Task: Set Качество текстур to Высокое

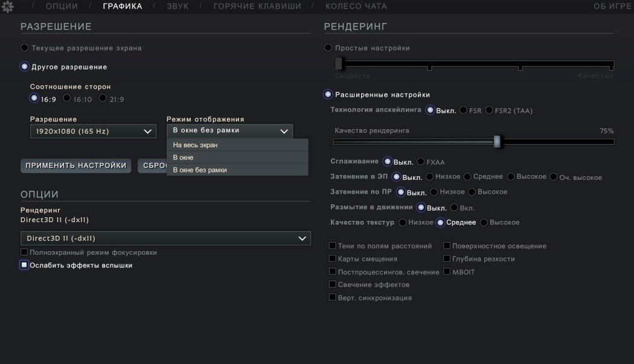Action: tap(484, 222)
